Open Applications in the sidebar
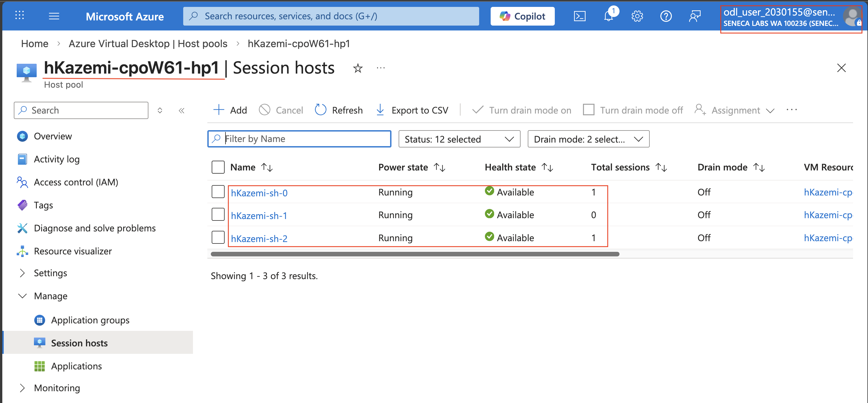 [x=77, y=366]
